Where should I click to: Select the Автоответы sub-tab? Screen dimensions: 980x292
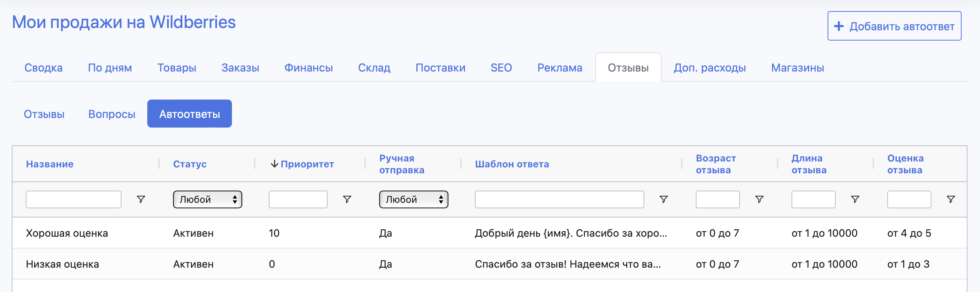point(190,114)
